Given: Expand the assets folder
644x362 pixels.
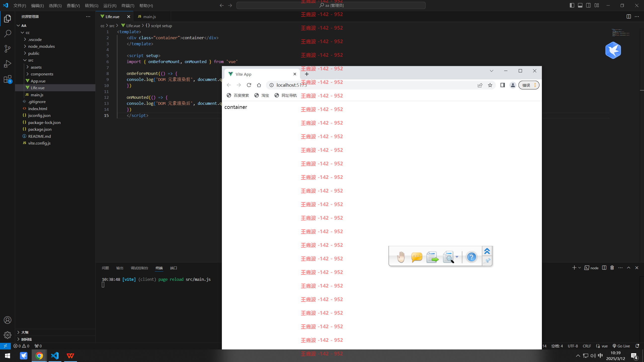Looking at the screenshot, I should 55,67.
